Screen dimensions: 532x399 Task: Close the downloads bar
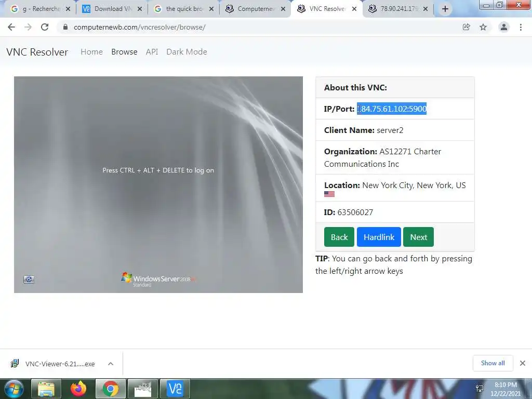tap(523, 363)
